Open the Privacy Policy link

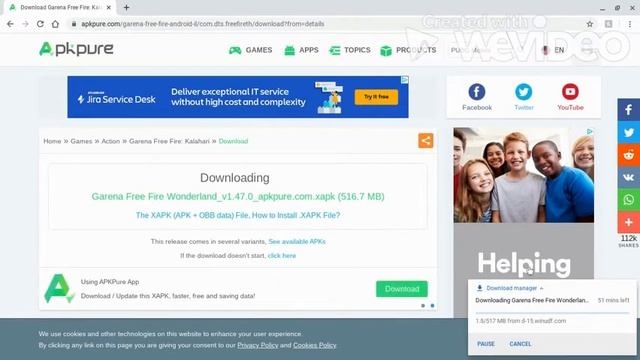(258, 345)
